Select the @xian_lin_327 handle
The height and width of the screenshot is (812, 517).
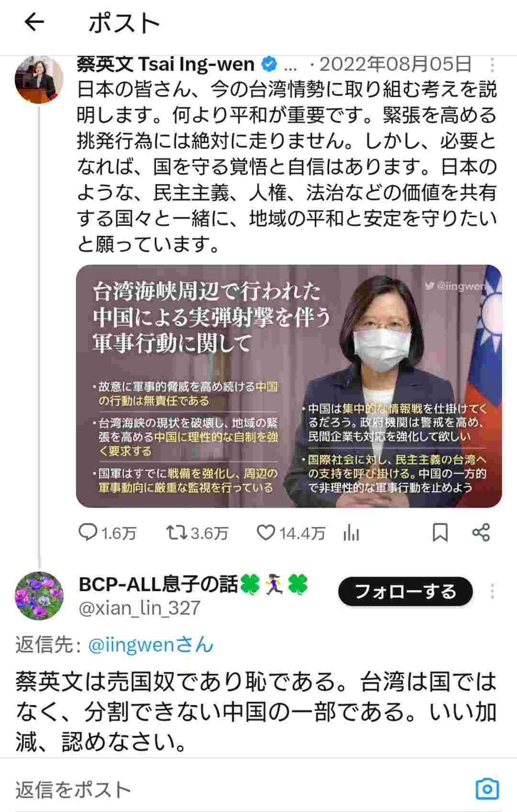tap(139, 608)
